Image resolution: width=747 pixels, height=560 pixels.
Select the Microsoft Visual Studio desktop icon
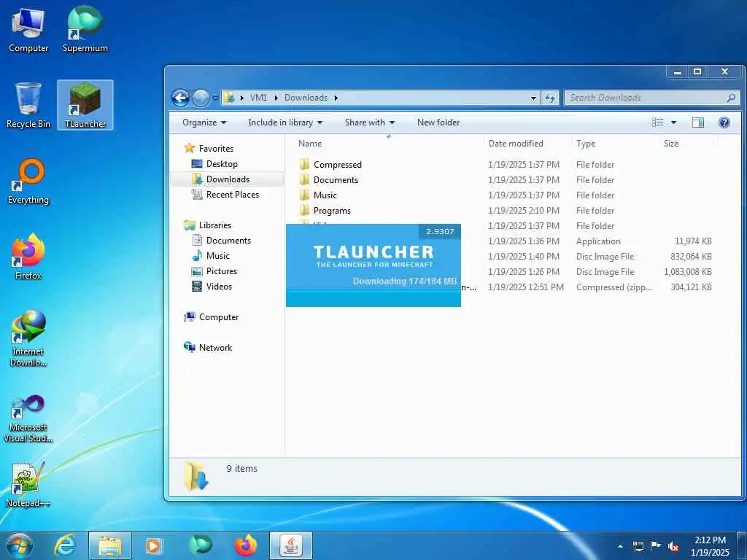(x=28, y=419)
